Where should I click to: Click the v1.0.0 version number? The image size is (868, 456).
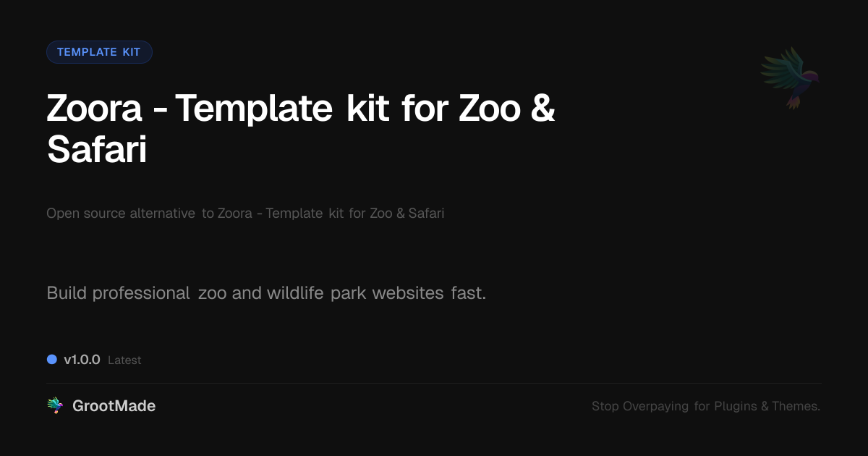coord(82,360)
